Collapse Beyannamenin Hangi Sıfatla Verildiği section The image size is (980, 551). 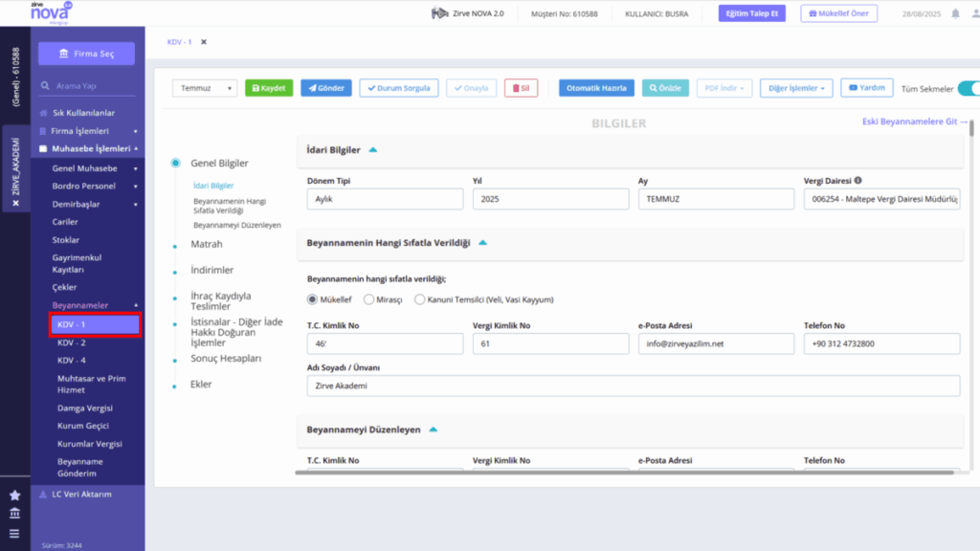(x=482, y=243)
